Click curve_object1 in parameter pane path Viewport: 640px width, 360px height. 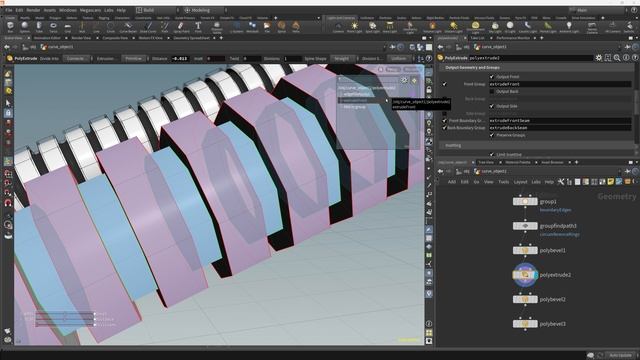[493, 47]
